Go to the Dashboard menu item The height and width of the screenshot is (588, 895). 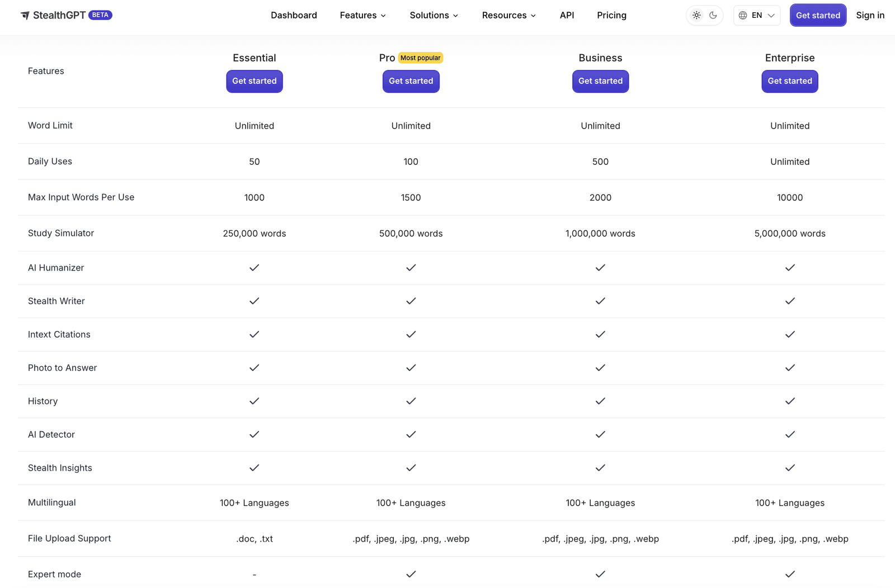coord(294,15)
